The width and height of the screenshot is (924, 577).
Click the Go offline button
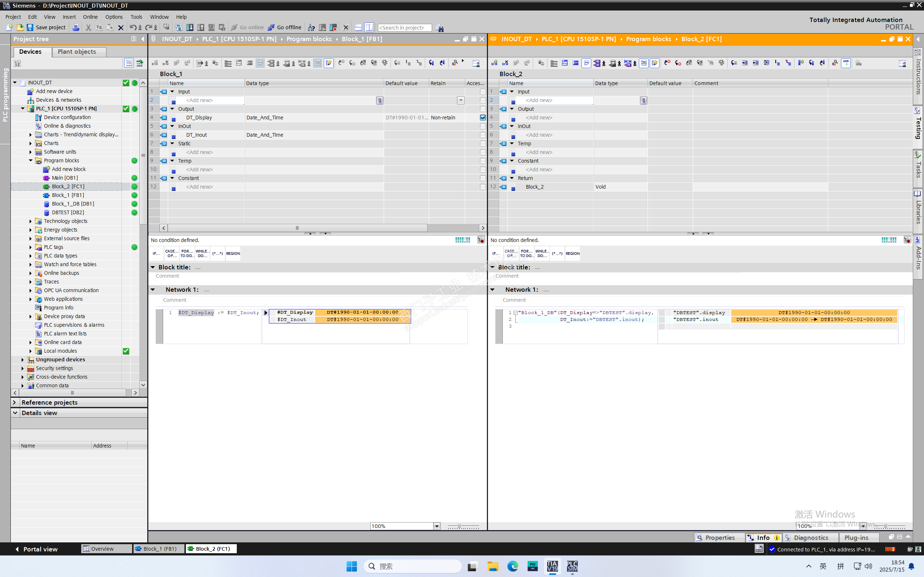point(284,27)
